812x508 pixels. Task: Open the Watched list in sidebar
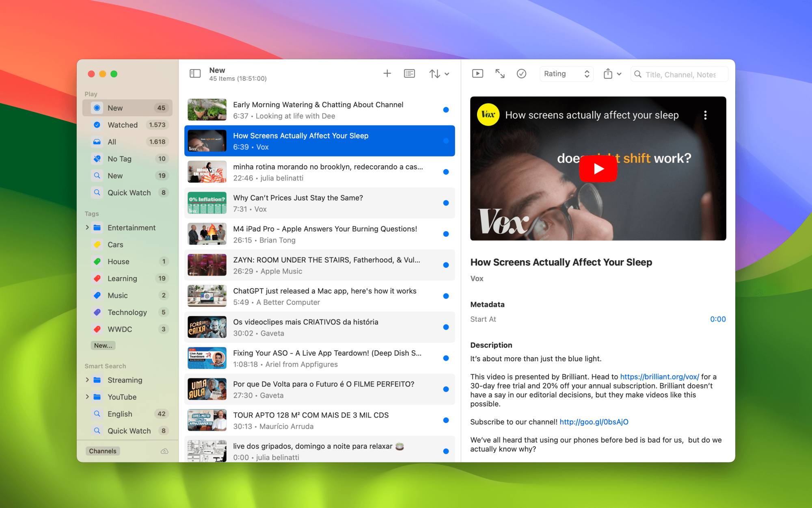click(127, 125)
